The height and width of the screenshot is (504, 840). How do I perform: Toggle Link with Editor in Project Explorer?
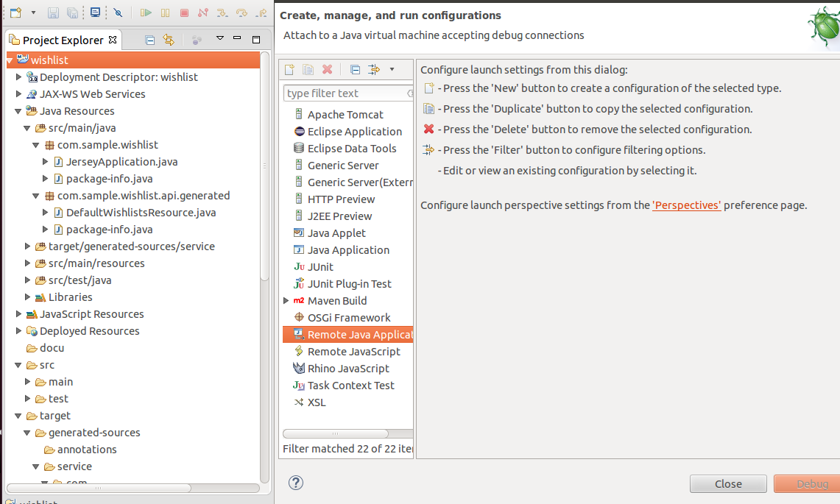(169, 40)
